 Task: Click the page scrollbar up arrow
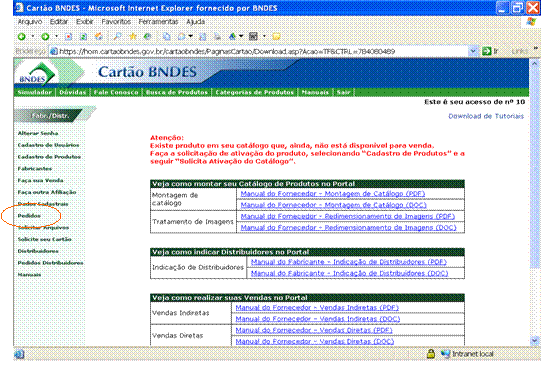click(x=534, y=63)
